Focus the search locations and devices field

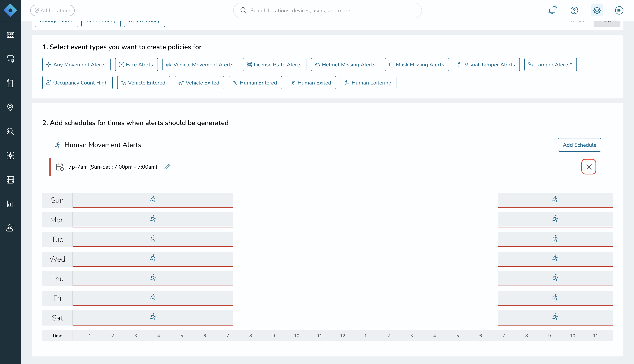(327, 11)
